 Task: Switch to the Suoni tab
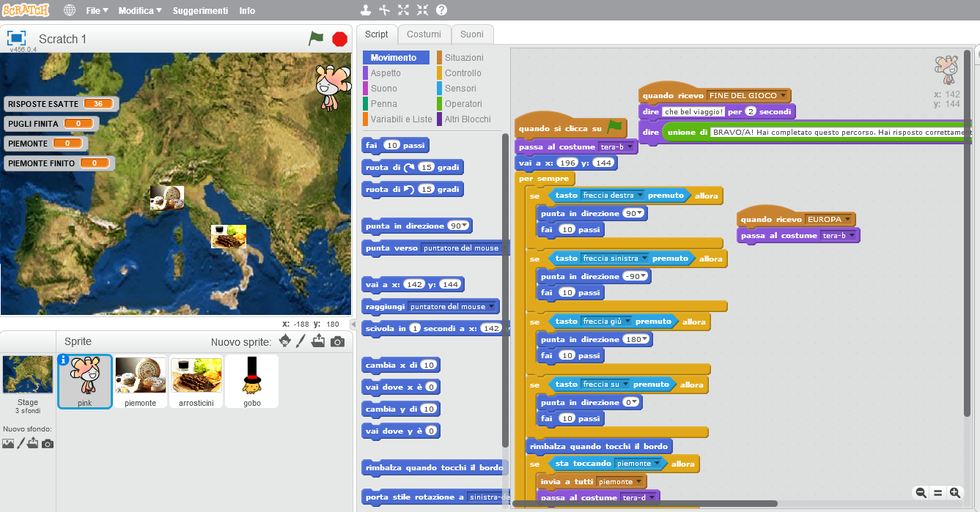tap(472, 34)
